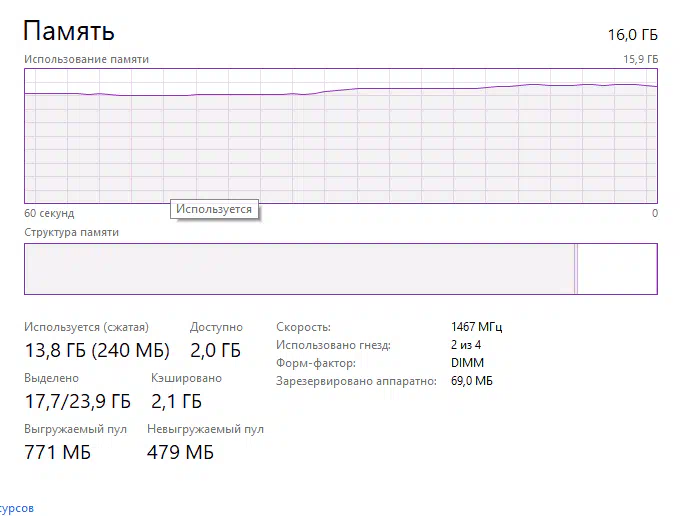The image size is (680, 516).
Task: Click the 479 МБ non-paged pool value
Action: 180,452
